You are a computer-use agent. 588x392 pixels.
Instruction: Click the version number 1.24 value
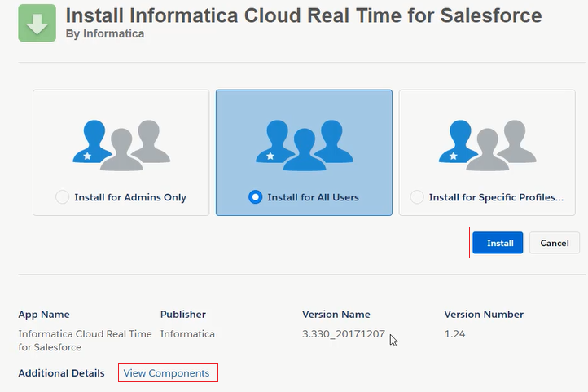point(454,334)
